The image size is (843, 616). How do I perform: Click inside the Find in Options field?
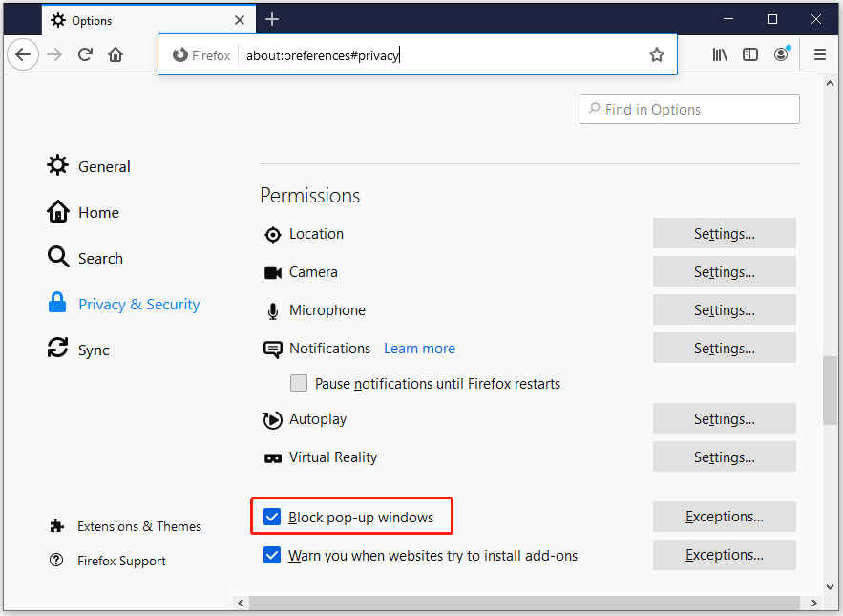point(689,109)
